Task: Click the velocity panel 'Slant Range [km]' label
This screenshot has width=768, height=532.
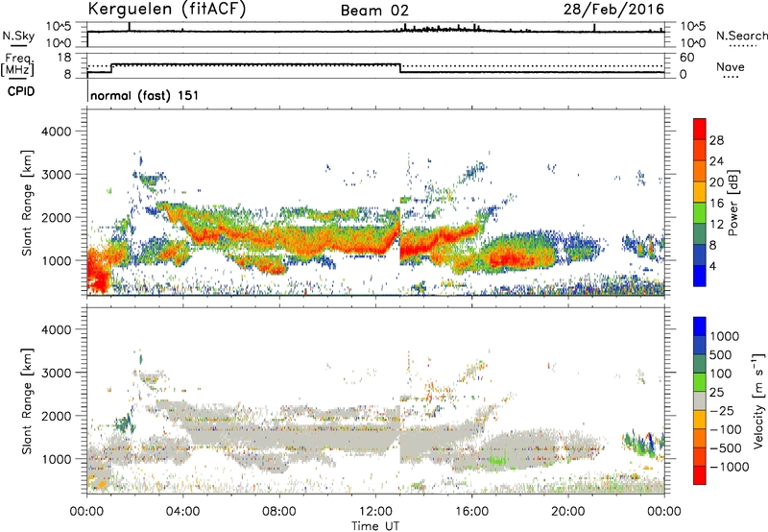Action: [x=27, y=400]
